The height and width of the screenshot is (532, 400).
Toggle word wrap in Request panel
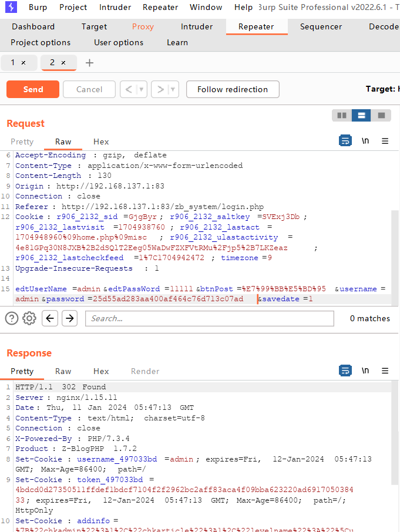tap(345, 140)
